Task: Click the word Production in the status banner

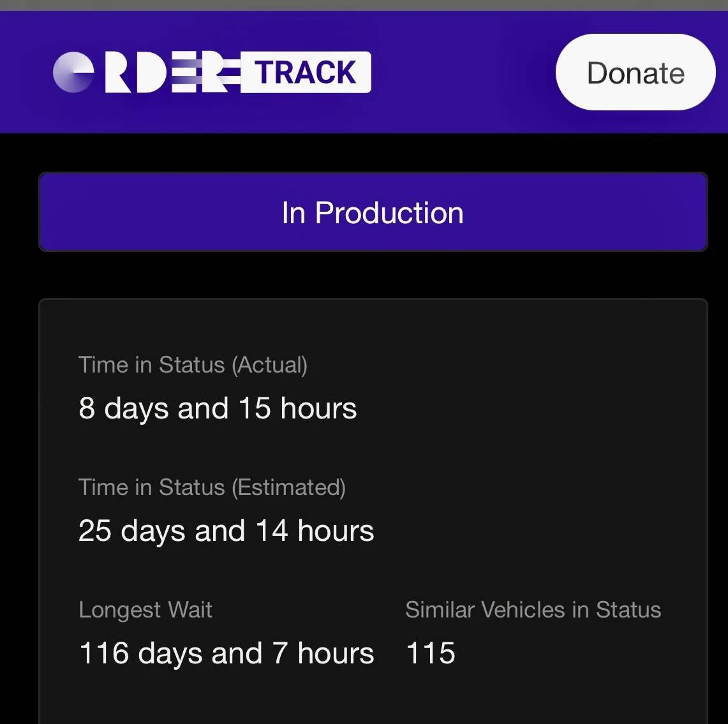Action: pos(389,212)
